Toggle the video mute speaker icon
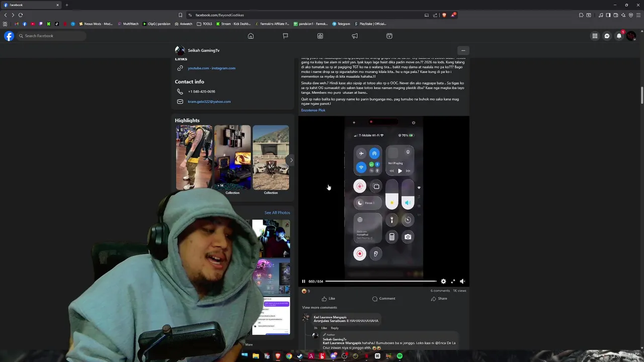Screen dimensions: 644x362 point(462,282)
